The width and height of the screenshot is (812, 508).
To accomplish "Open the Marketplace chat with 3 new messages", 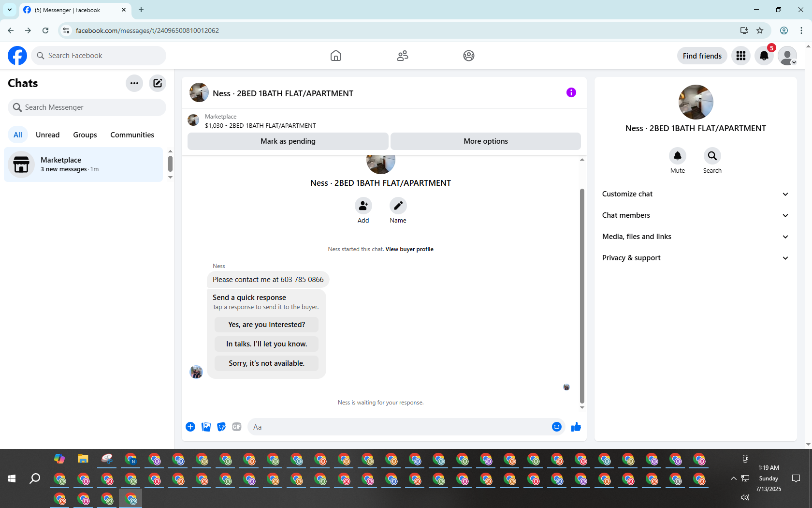I will tap(84, 164).
